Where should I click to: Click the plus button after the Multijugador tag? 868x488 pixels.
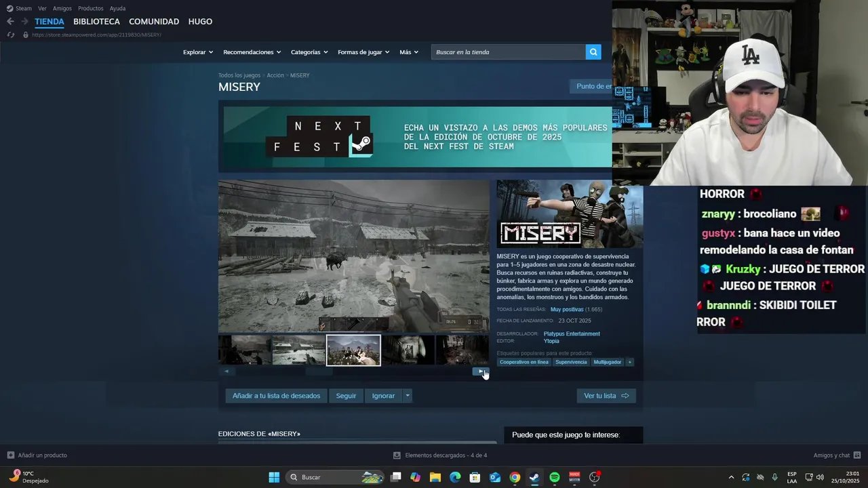pos(630,362)
